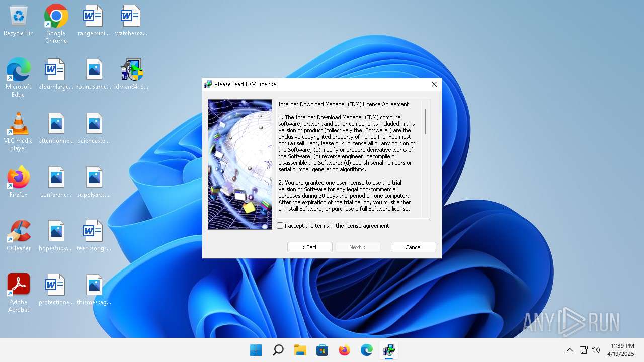Select Google Chrome desktop shortcut
The width and height of the screenshot is (644, 362).
[x=56, y=24]
